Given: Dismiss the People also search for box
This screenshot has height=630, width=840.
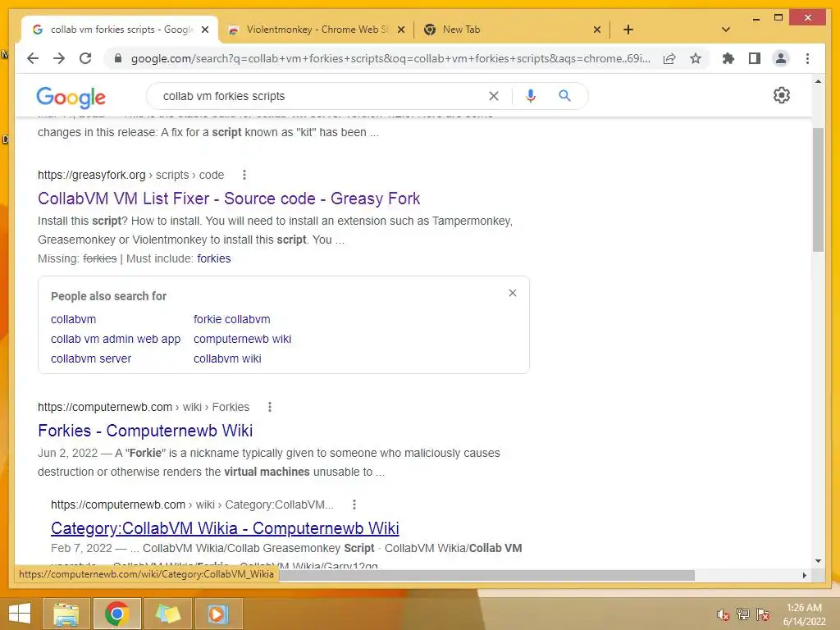Looking at the screenshot, I should (x=513, y=293).
